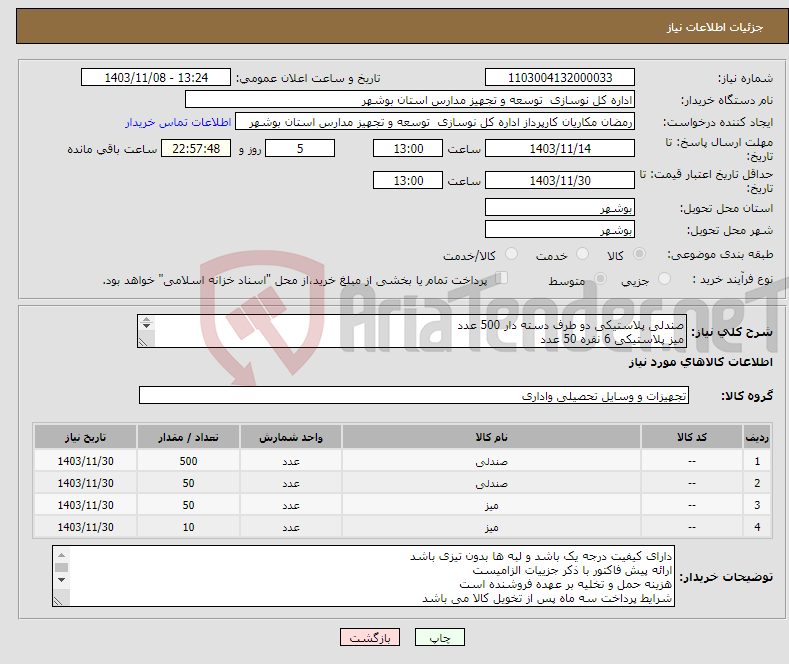Click صندلی name in row 2
Screen dimensions: 789x664
pyautogui.click(x=491, y=483)
